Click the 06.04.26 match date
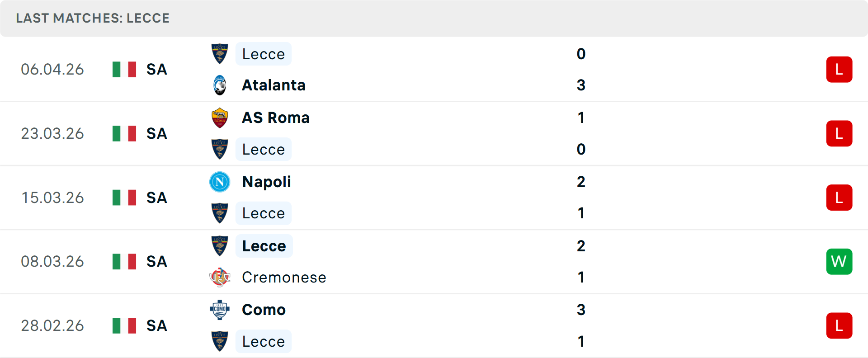This screenshot has width=868, height=358. 52,69
